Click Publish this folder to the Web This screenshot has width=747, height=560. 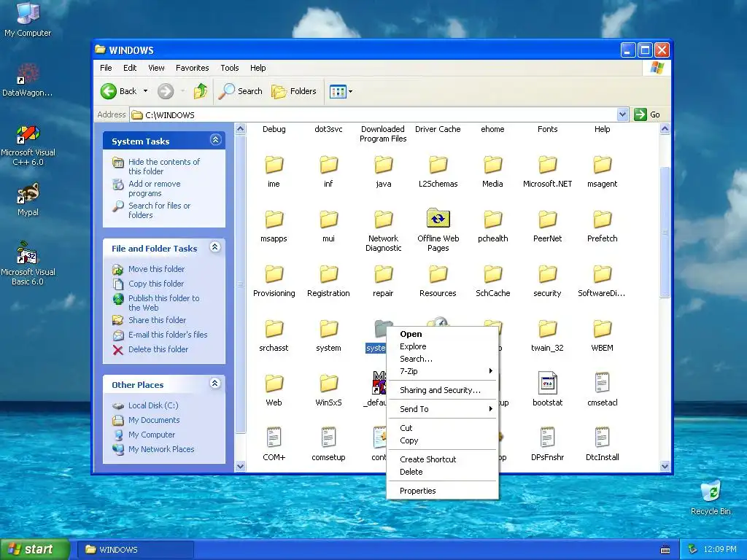click(x=164, y=303)
